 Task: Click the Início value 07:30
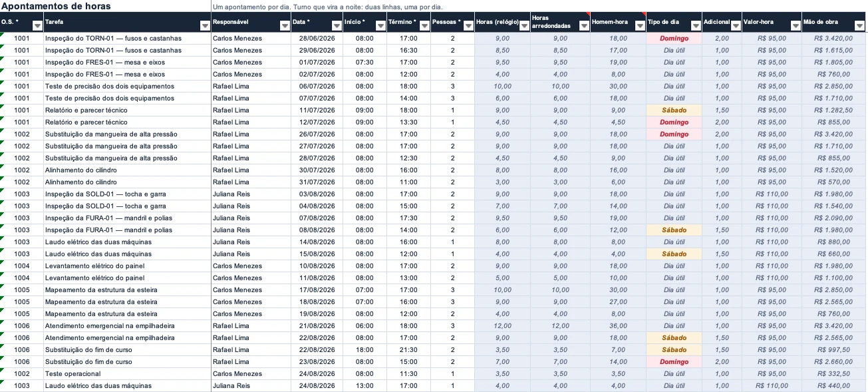(364, 63)
